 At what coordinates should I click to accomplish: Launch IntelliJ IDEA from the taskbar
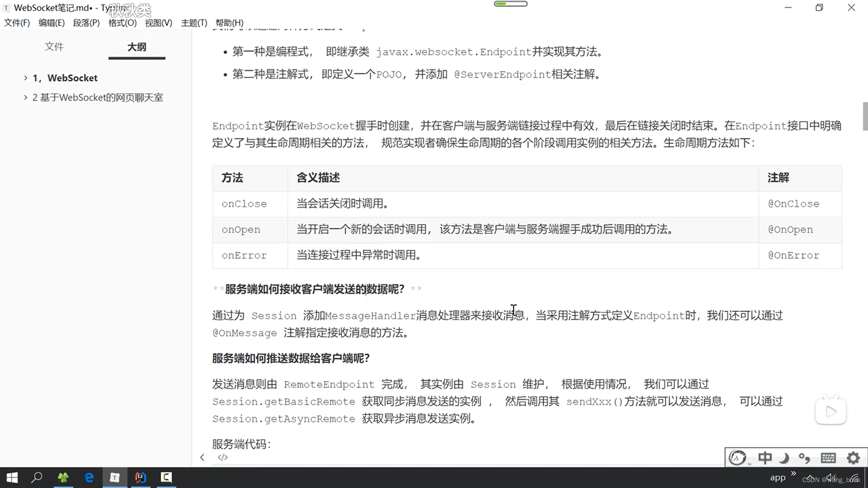coord(141,477)
